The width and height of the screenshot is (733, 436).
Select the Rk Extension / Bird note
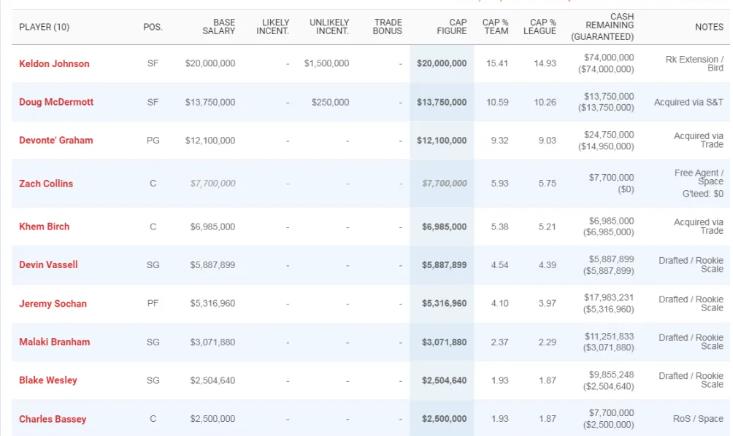[x=694, y=64]
